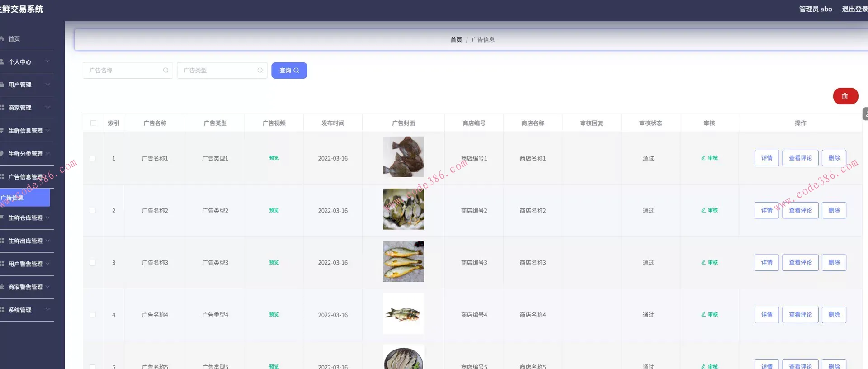The height and width of the screenshot is (369, 868).
Task: Click 审核 edit icon for row 广告名称2
Action: pyautogui.click(x=703, y=210)
